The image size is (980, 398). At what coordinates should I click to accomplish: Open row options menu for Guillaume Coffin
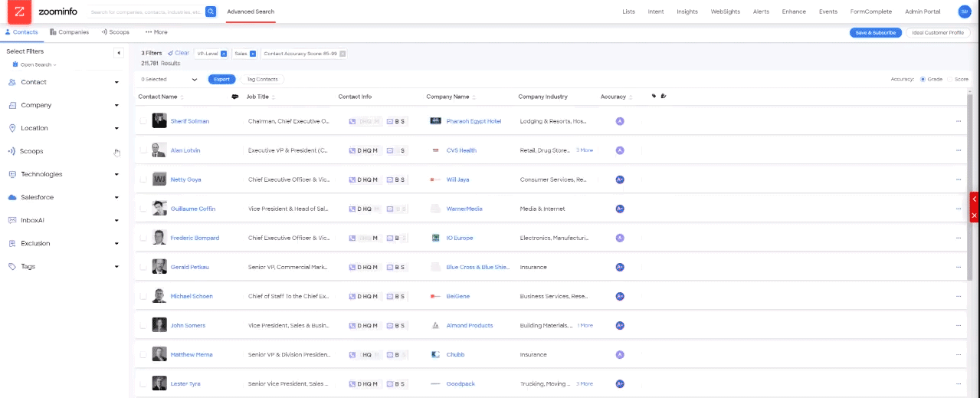[x=958, y=209]
